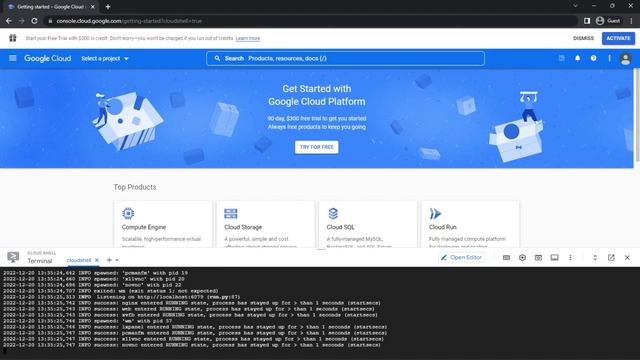Viewport: 640px width, 360px height.
Task: Click the Cloud Shell terminal logo icon
Action: tap(13, 257)
